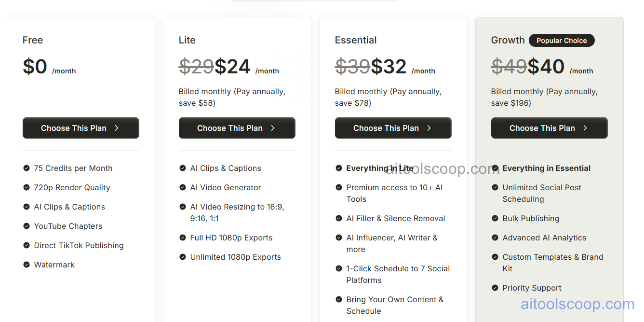Click checkmark icon next to "Watermark"
Image resolution: width=644 pixels, height=322 pixels.
[x=27, y=265]
